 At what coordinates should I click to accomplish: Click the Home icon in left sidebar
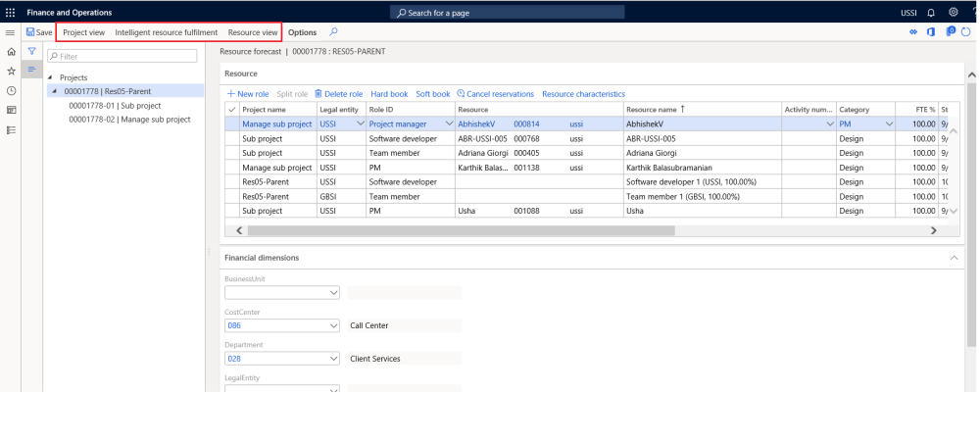point(11,52)
